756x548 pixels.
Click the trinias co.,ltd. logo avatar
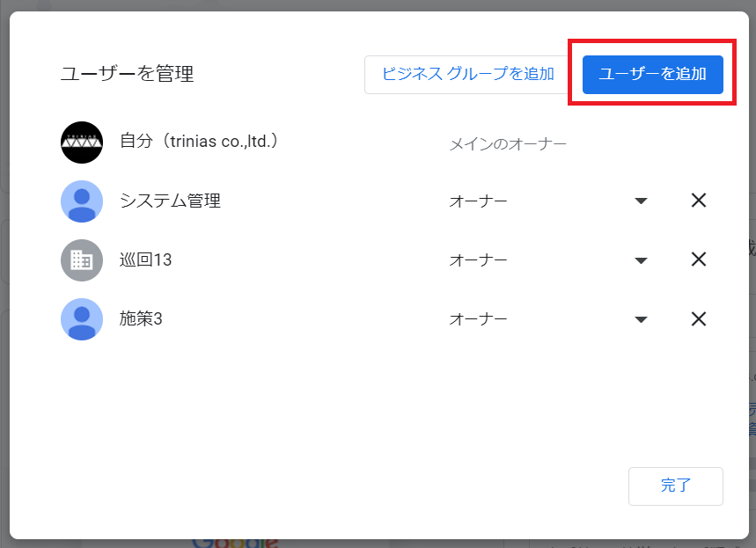(82, 142)
